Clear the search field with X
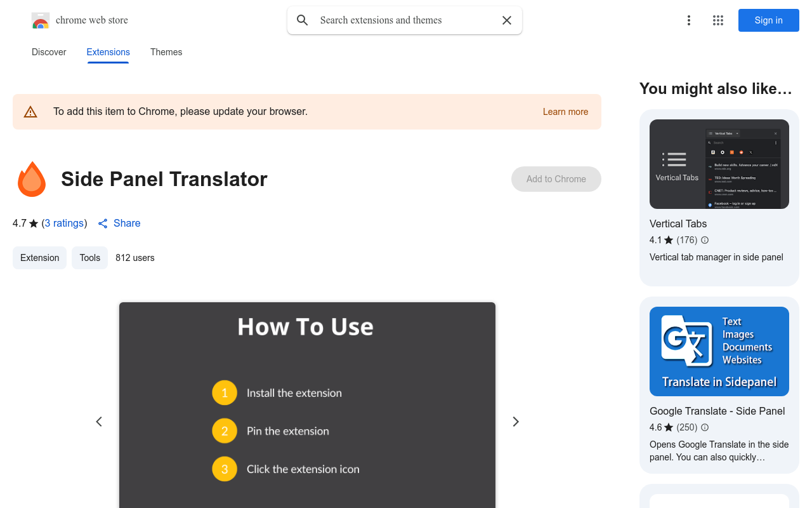Image resolution: width=812 pixels, height=508 pixels. 507,20
